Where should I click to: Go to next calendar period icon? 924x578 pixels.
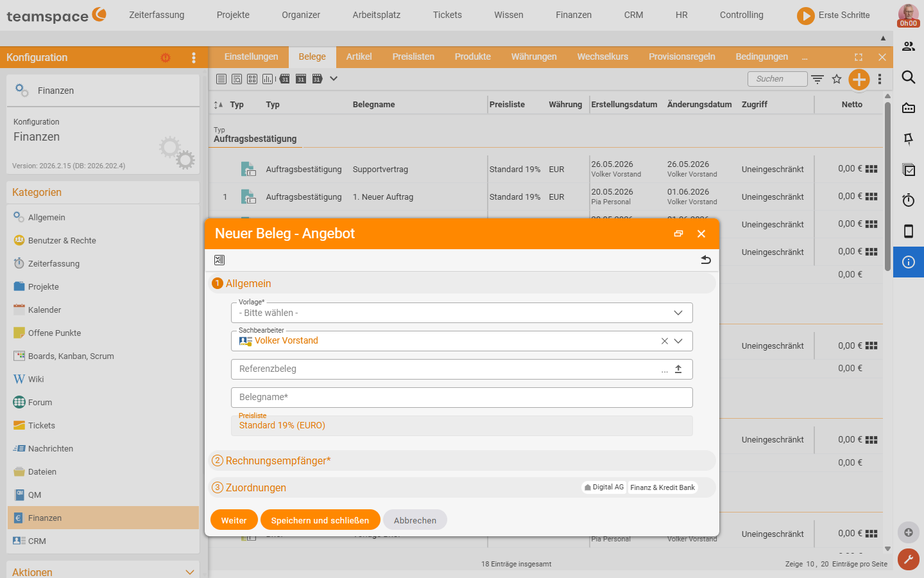[317, 79]
